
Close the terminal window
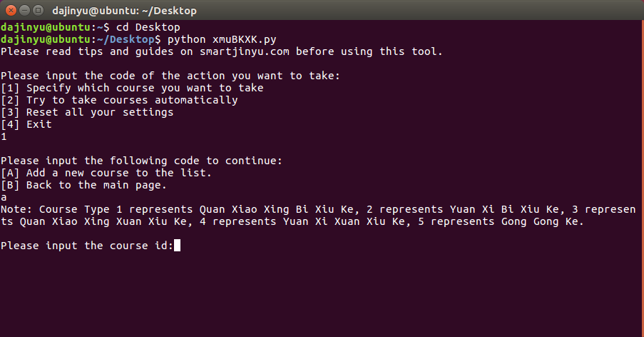click(11, 11)
